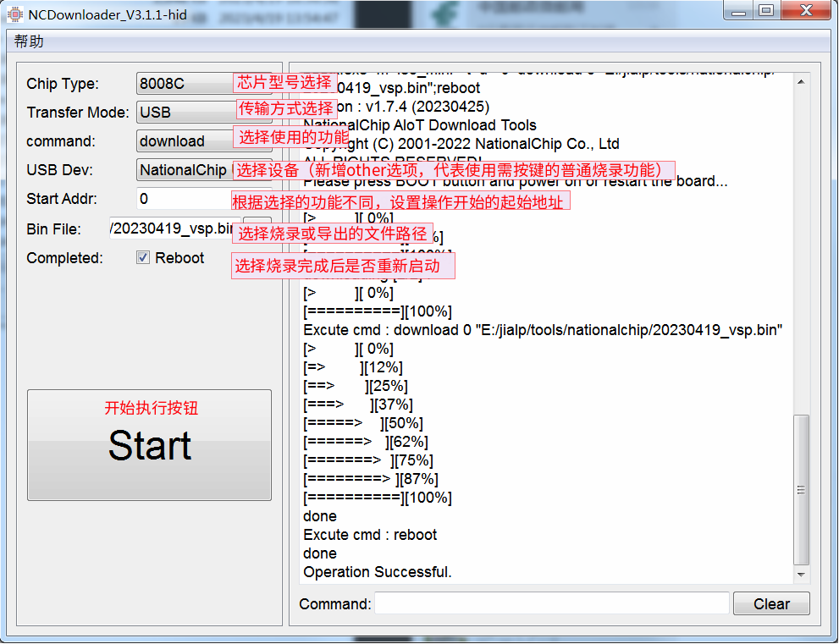This screenshot has height=644, width=839.
Task: Click the log scrollbar down arrow
Action: pos(801,575)
